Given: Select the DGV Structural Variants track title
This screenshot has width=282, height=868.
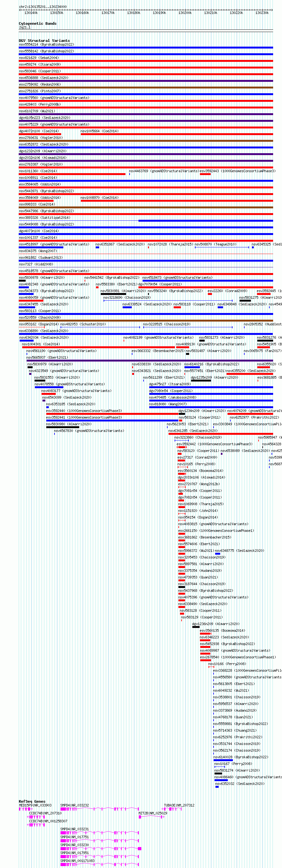Looking at the screenshot, I should [x=44, y=41].
